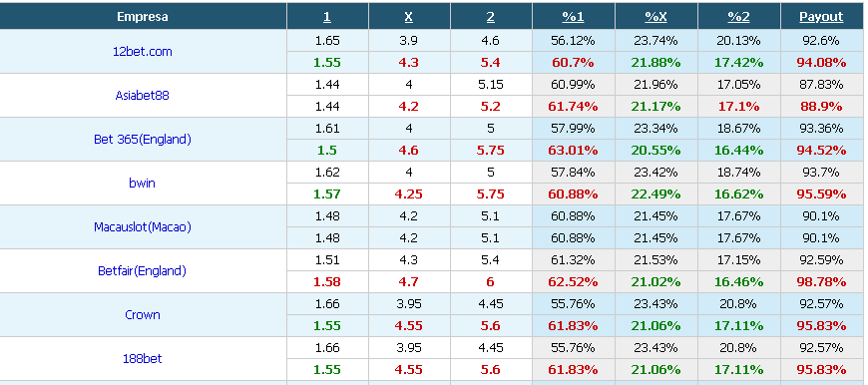Select Bet 365's 63.01% cell

[x=573, y=151]
